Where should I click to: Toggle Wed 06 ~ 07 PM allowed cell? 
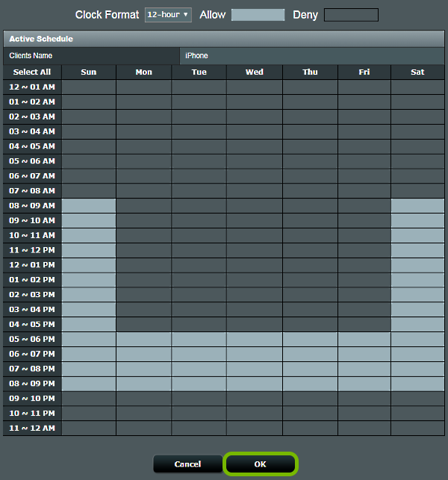point(255,354)
